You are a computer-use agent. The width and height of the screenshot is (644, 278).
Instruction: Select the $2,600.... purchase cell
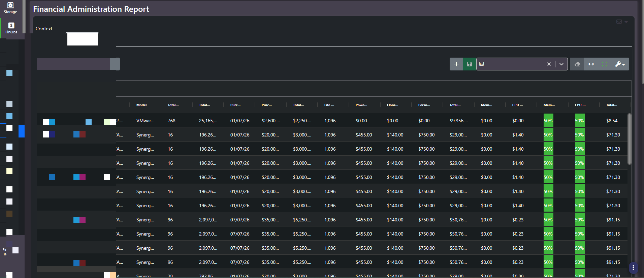pos(271,121)
